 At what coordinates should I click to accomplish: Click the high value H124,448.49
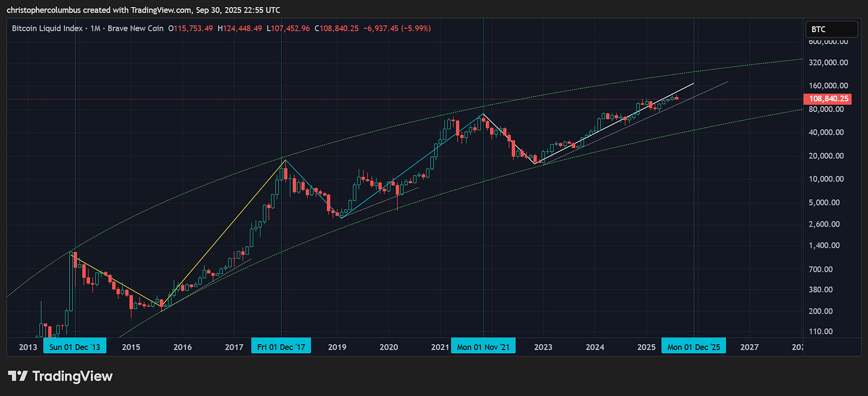point(240,29)
